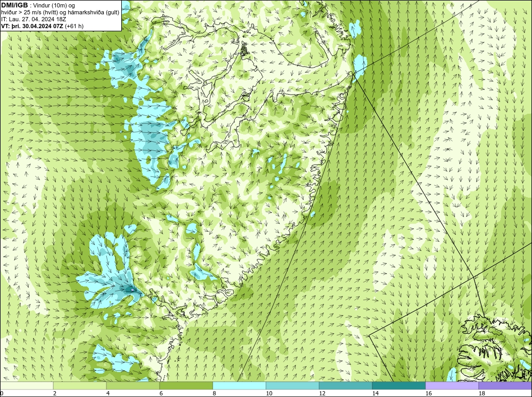Click the purple legend swatch above 18 m/s
This screenshot has width=532, height=397.
click(x=505, y=385)
